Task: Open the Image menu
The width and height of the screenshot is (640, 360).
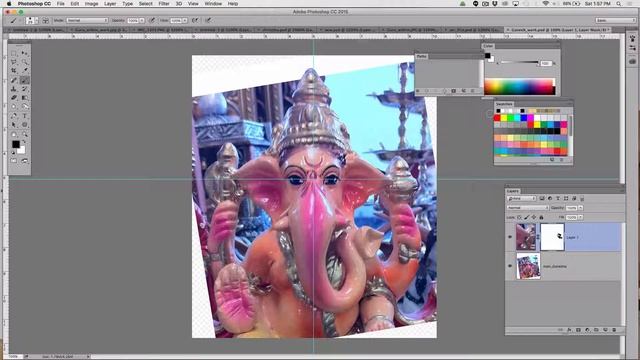Action: coord(91,4)
